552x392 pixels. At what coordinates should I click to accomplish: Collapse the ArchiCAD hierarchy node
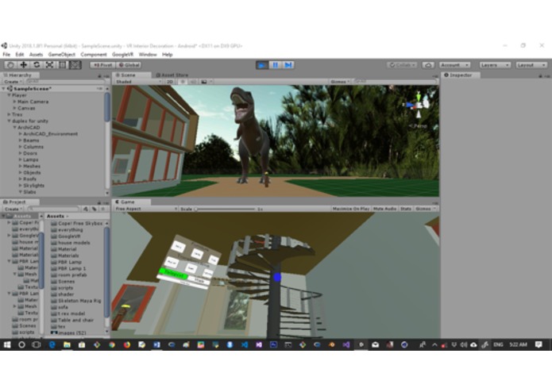(x=15, y=127)
